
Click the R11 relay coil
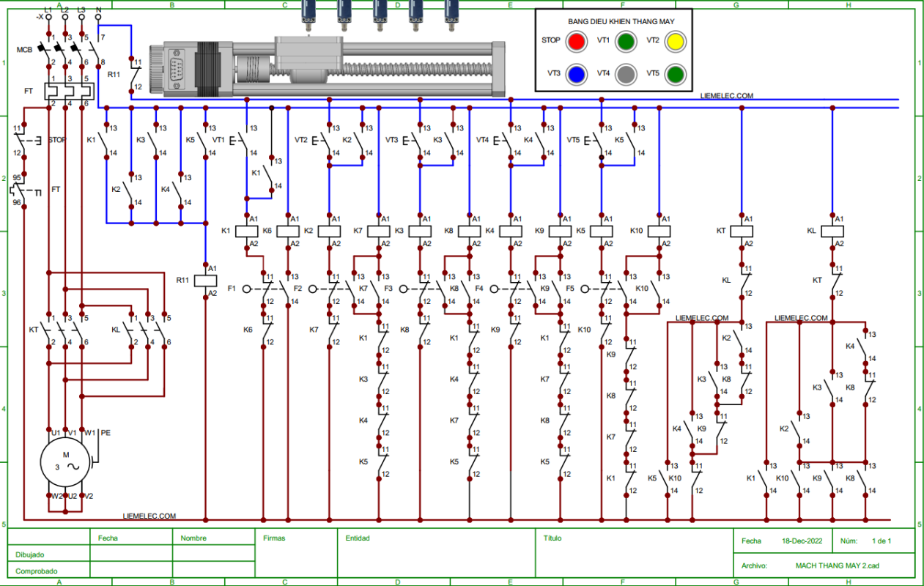(x=205, y=280)
